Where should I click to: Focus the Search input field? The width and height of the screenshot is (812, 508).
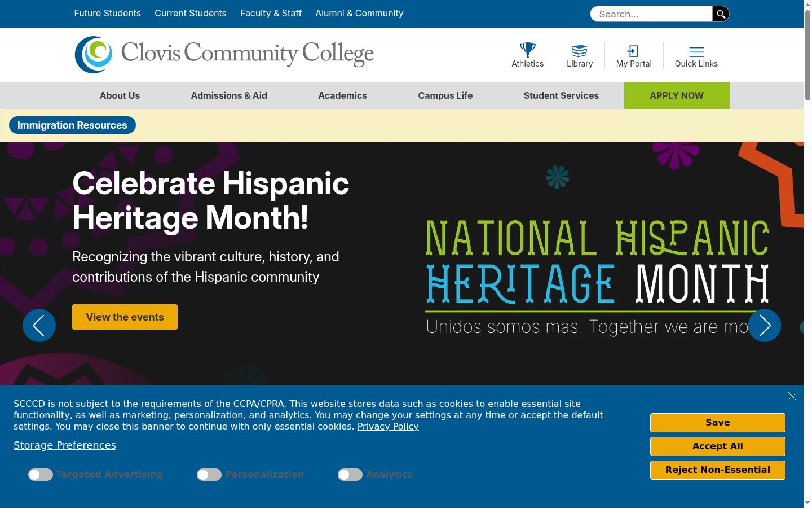(x=651, y=14)
